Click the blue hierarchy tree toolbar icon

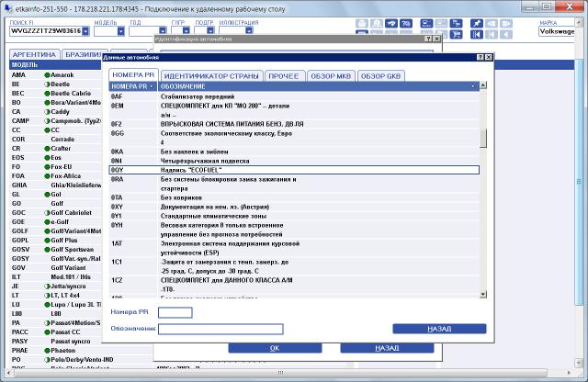point(457,24)
